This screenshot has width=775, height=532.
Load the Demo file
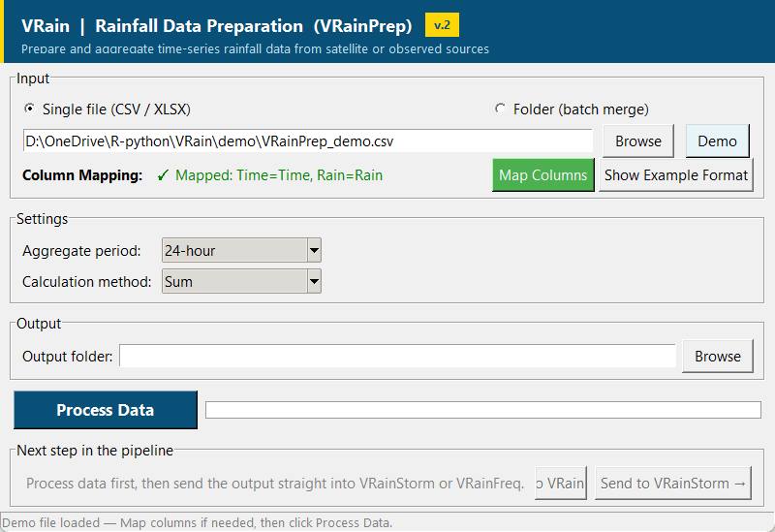tap(717, 141)
